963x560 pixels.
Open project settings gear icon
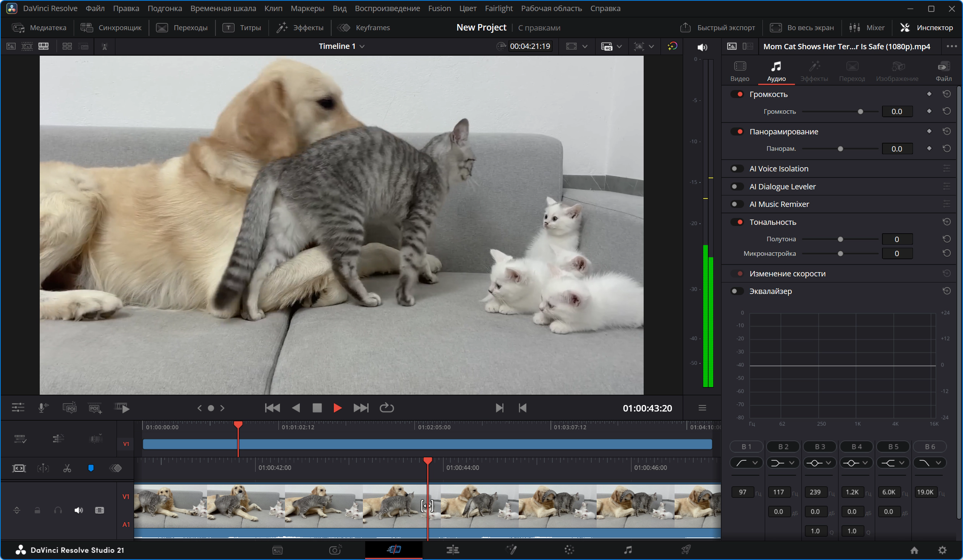(x=942, y=550)
